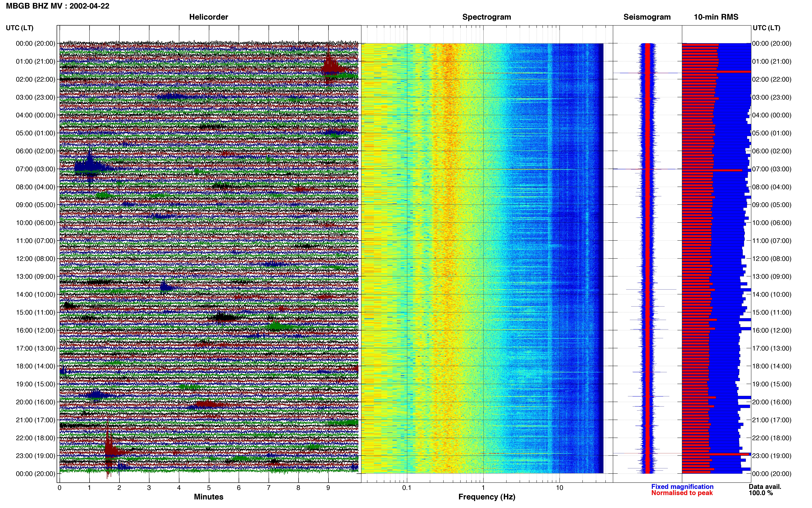Select left time label '08:00 (04:00)'
The image size is (812, 508).
(35, 187)
